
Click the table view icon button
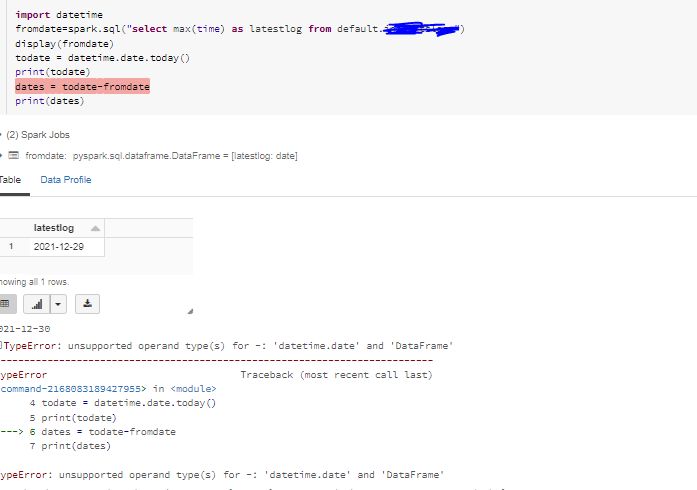[x=6, y=304]
